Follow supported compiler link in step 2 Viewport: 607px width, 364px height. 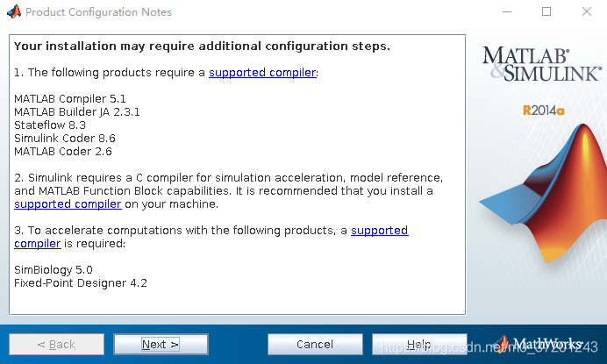[68, 203]
